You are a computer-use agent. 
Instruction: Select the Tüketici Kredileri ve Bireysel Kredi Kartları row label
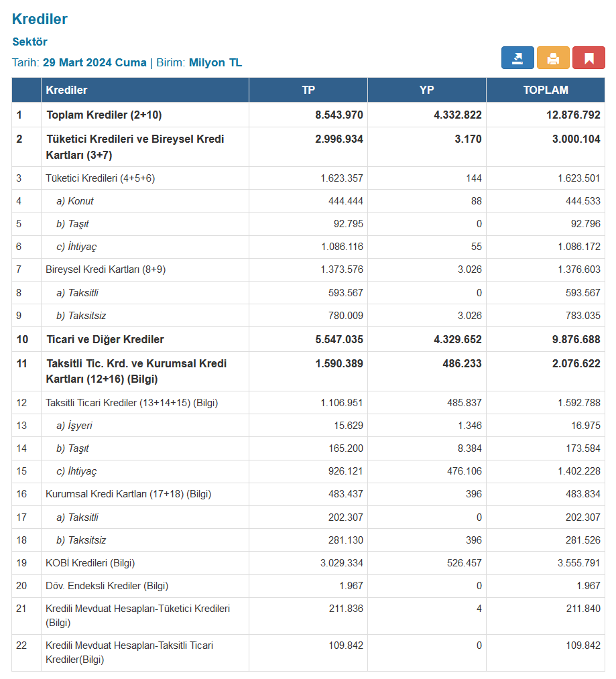click(135, 147)
